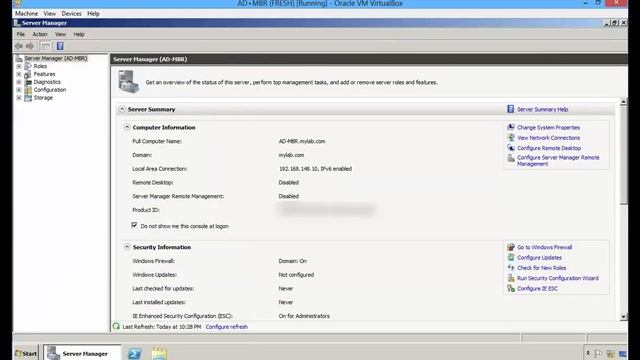Open Configure Server Manager Remote Management link
The width and height of the screenshot is (640, 360).
tap(558, 160)
